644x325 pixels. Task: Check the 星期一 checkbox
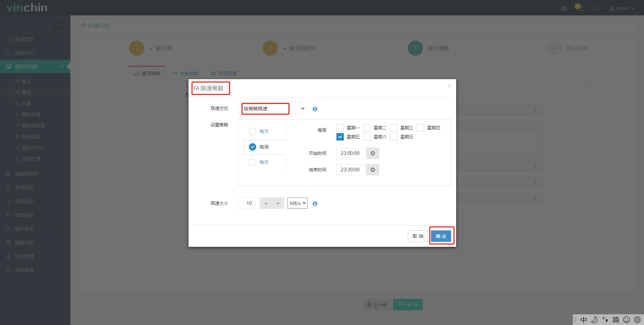tap(340, 128)
